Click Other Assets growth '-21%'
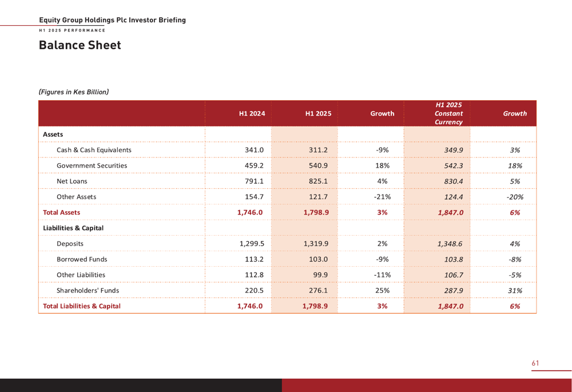 tap(382, 197)
